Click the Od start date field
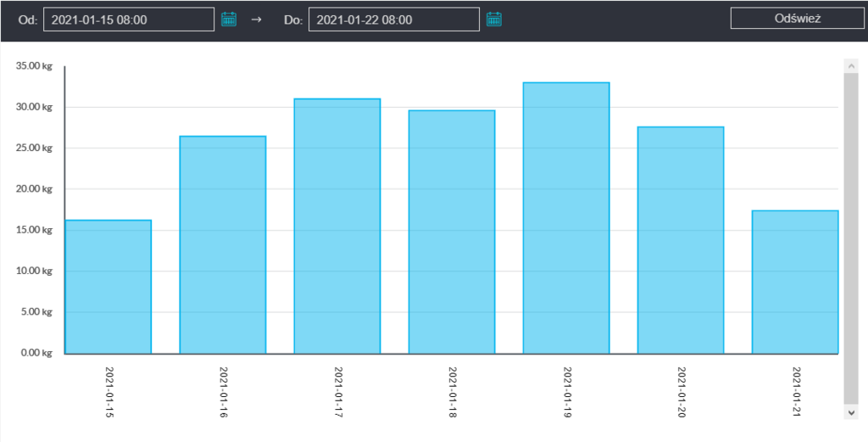Screen dimensions: 868x442 click(129, 20)
